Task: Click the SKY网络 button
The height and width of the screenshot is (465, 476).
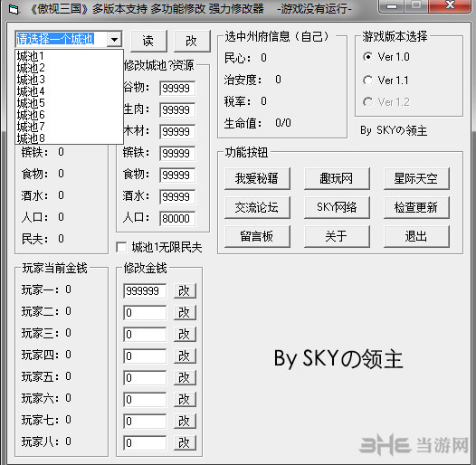Action: pyautogui.click(x=337, y=207)
